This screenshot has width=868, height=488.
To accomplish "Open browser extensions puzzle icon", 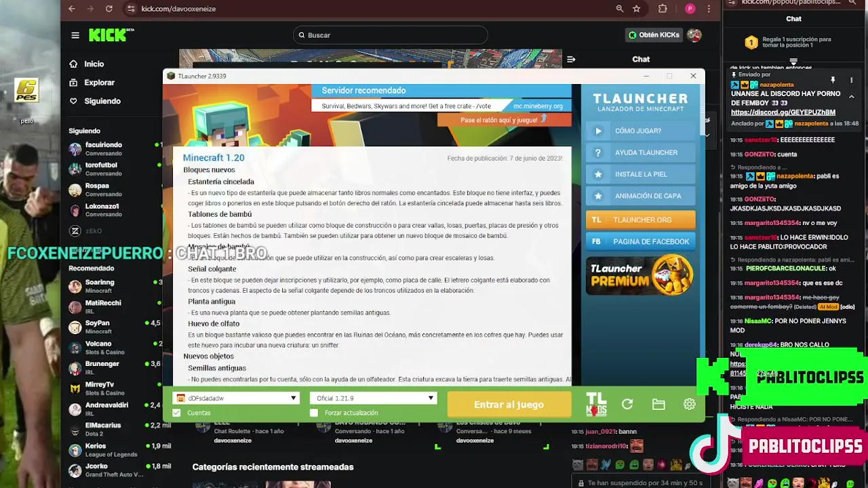I will (x=663, y=9).
